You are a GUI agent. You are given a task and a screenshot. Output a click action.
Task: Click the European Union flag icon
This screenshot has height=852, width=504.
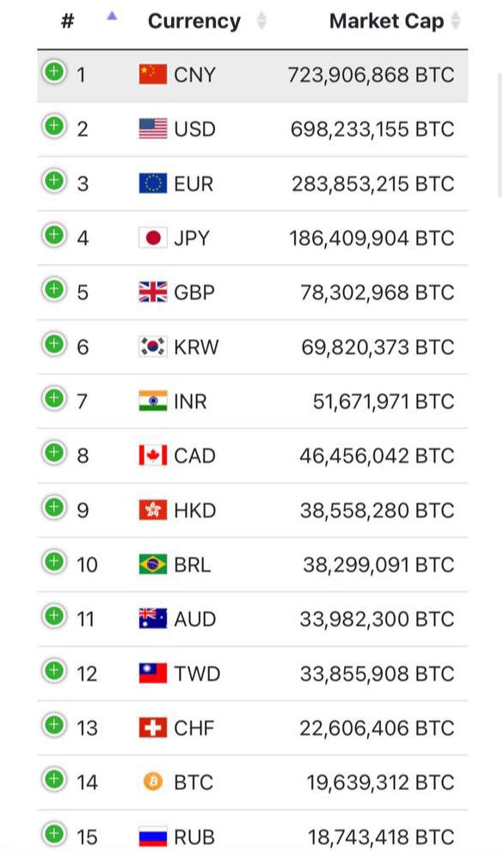pyautogui.click(x=152, y=183)
